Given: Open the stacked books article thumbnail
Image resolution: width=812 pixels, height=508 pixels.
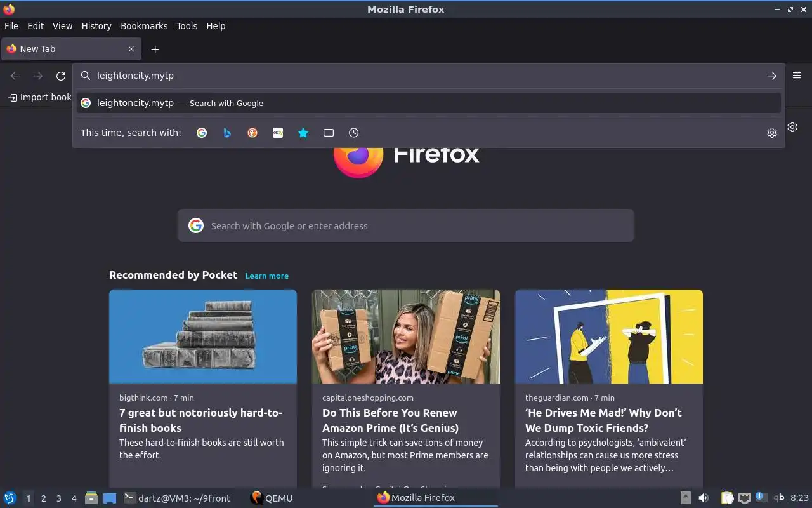Looking at the screenshot, I should click(203, 337).
